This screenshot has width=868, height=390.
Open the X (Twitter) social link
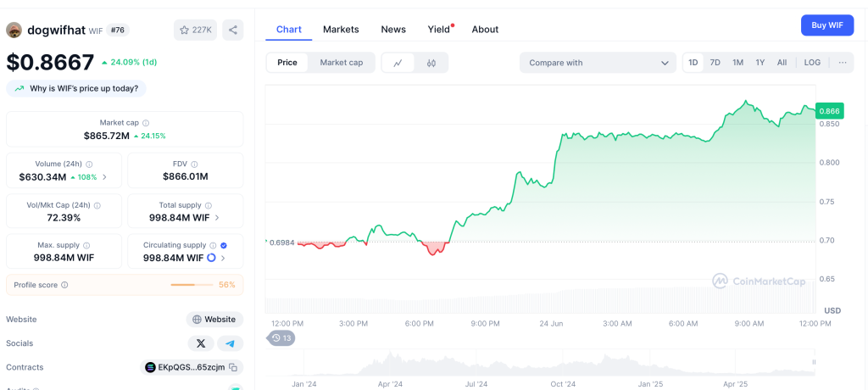coord(200,343)
